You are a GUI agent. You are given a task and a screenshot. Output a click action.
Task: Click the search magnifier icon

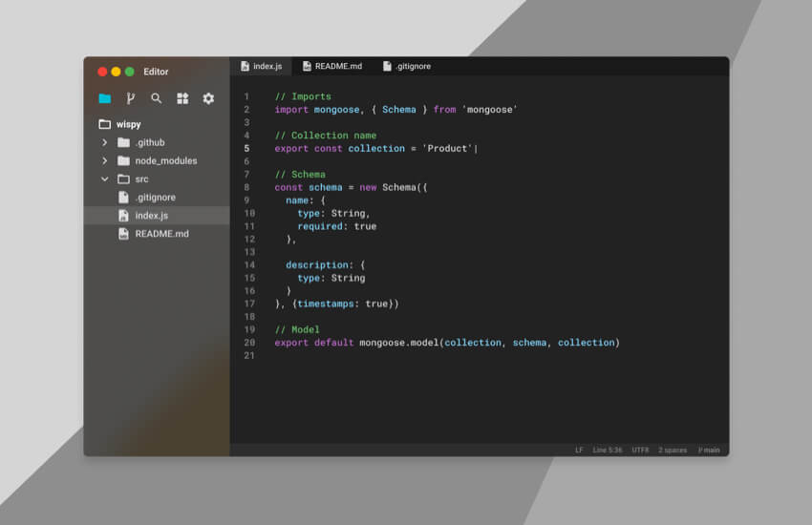[156, 98]
